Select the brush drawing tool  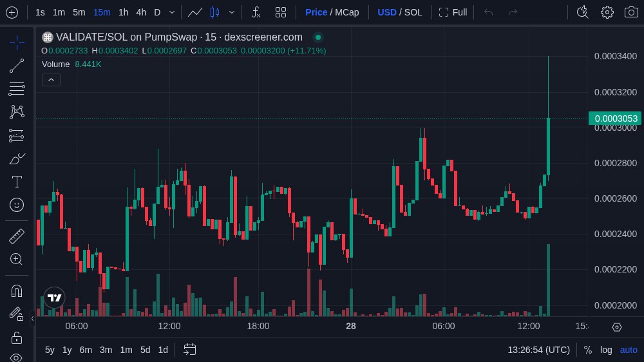pos(17,158)
